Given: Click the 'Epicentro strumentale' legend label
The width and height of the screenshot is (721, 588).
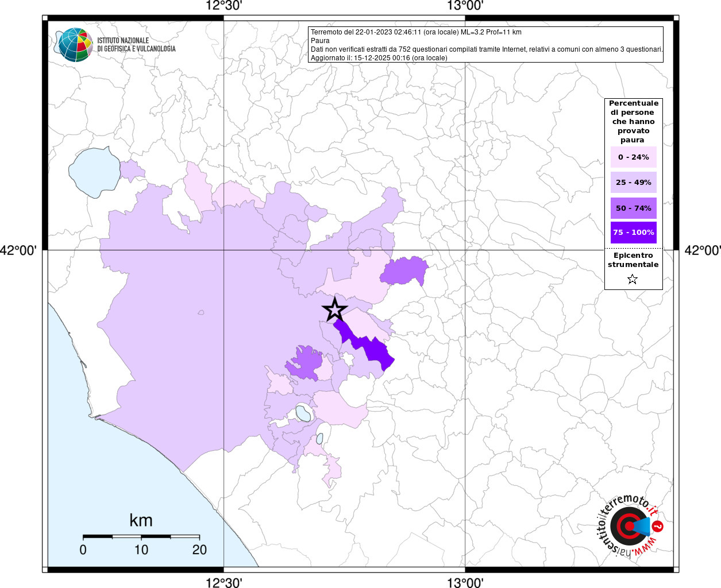Looking at the screenshot, I should [633, 260].
